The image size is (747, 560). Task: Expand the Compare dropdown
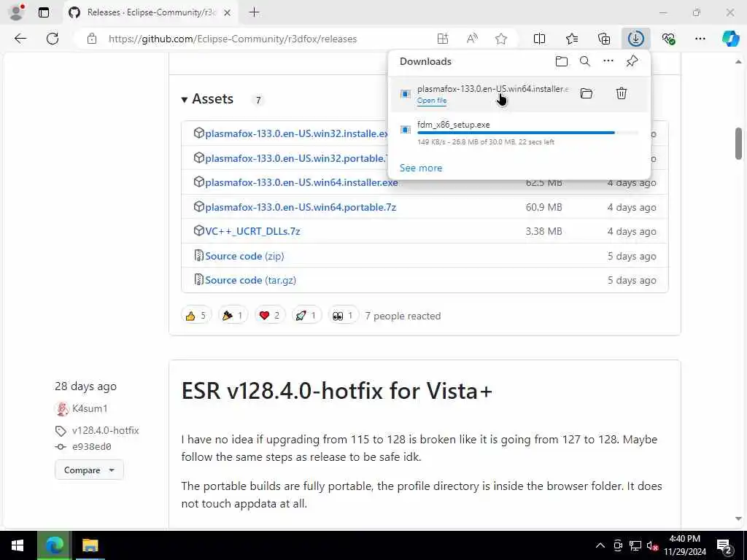(89, 470)
